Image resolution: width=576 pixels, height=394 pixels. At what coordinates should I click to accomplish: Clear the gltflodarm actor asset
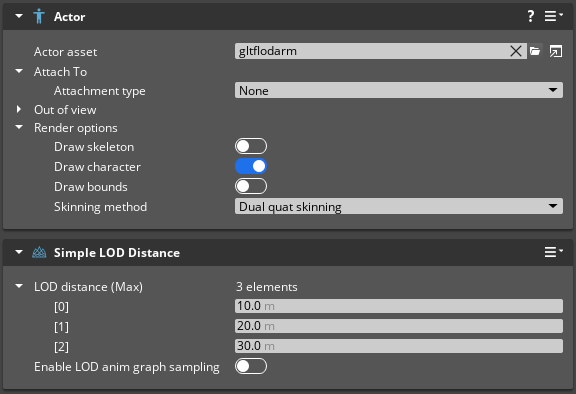[516, 51]
